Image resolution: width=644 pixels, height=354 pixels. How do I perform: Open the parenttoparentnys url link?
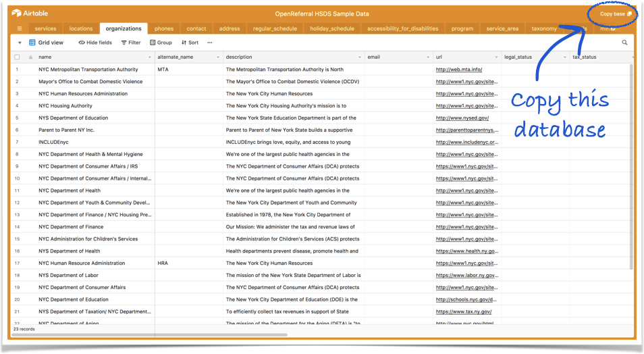[x=467, y=130]
